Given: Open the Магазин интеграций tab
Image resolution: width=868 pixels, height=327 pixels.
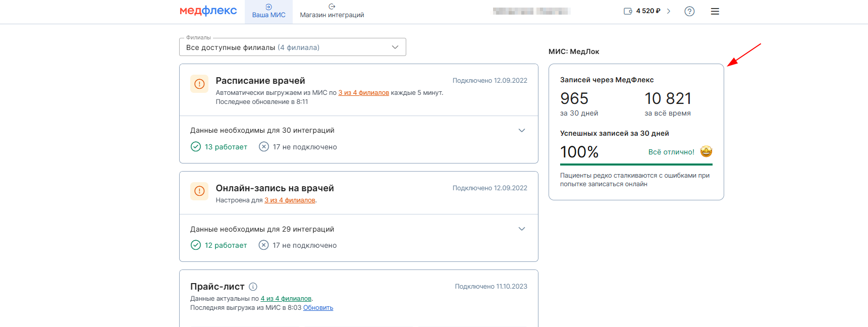Looking at the screenshot, I should click(332, 11).
